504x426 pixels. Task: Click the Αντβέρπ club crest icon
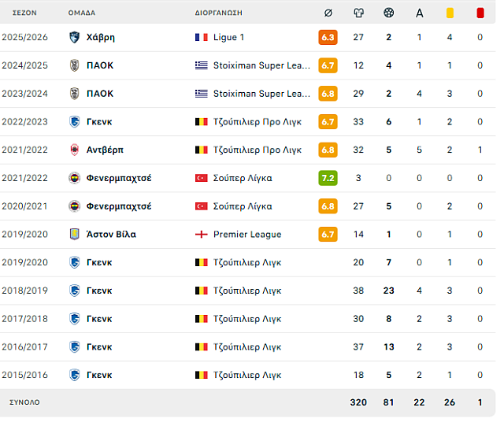(74, 150)
